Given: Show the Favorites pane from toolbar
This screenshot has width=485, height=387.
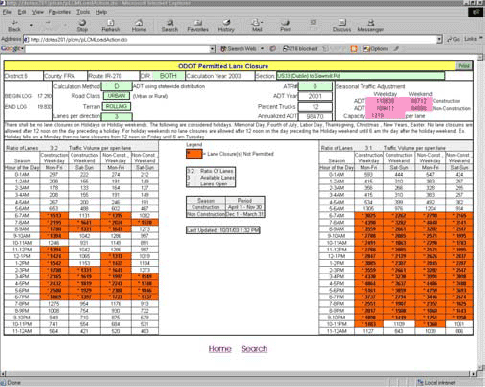Looking at the screenshot, I should [x=198, y=26].
